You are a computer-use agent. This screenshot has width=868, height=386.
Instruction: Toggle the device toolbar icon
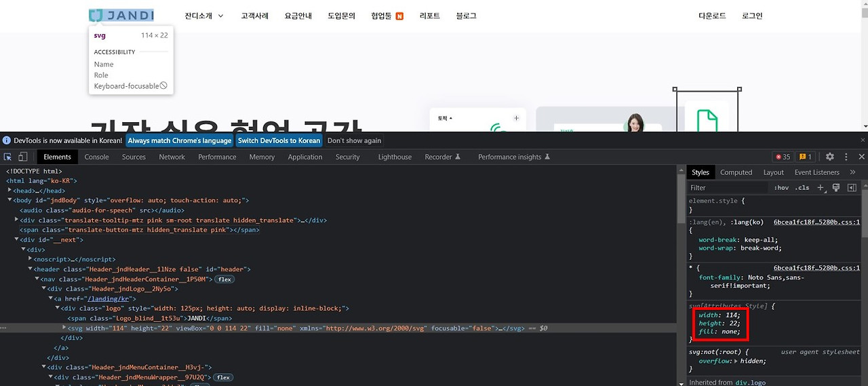[22, 157]
